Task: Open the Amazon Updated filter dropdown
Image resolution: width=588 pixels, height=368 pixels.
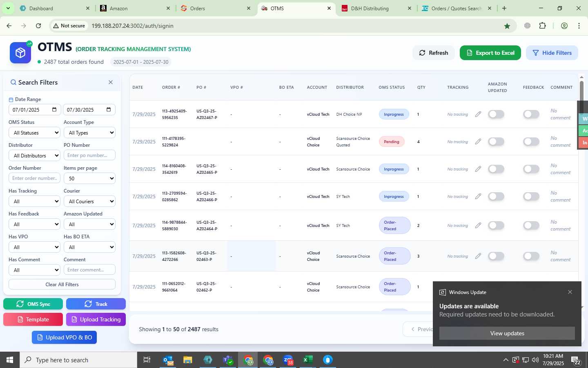Action: 89,224
